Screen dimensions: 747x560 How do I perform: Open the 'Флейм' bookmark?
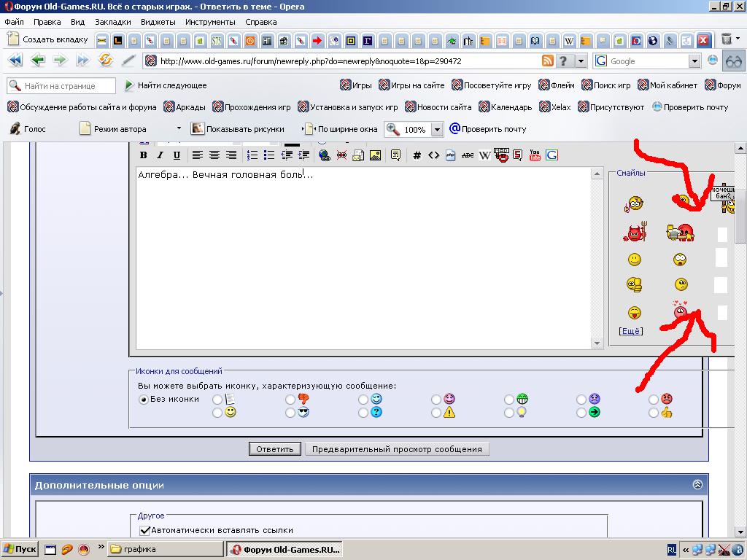click(557, 85)
